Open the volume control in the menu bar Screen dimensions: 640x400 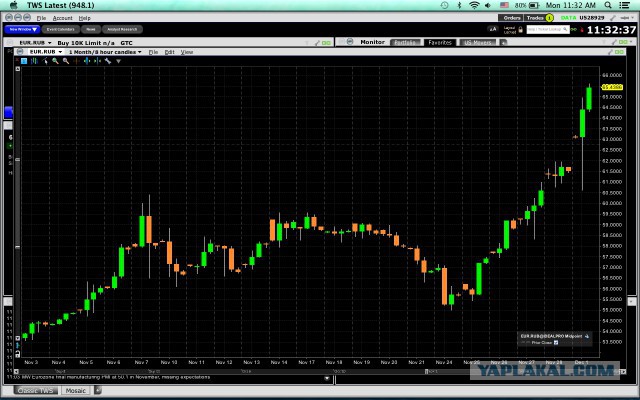(488, 5)
